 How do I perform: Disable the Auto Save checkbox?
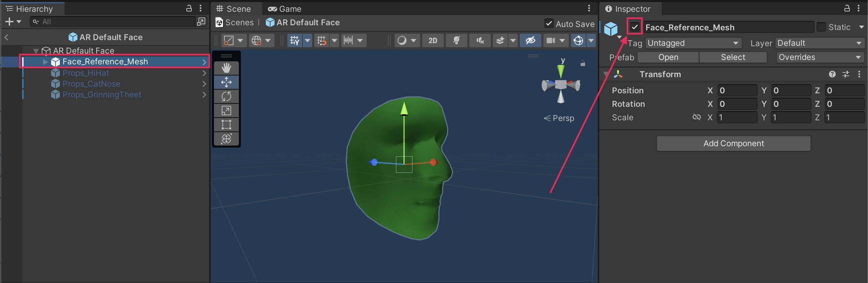click(549, 24)
